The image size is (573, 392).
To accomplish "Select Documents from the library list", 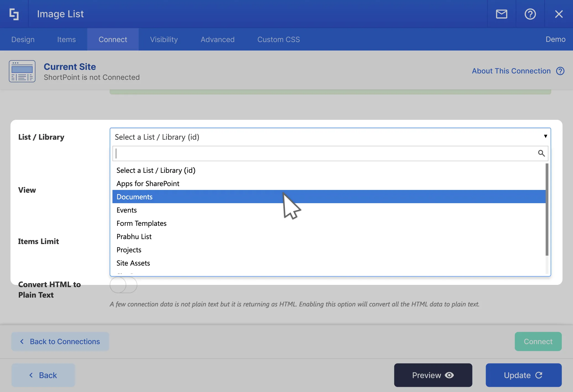I will pyautogui.click(x=135, y=197).
